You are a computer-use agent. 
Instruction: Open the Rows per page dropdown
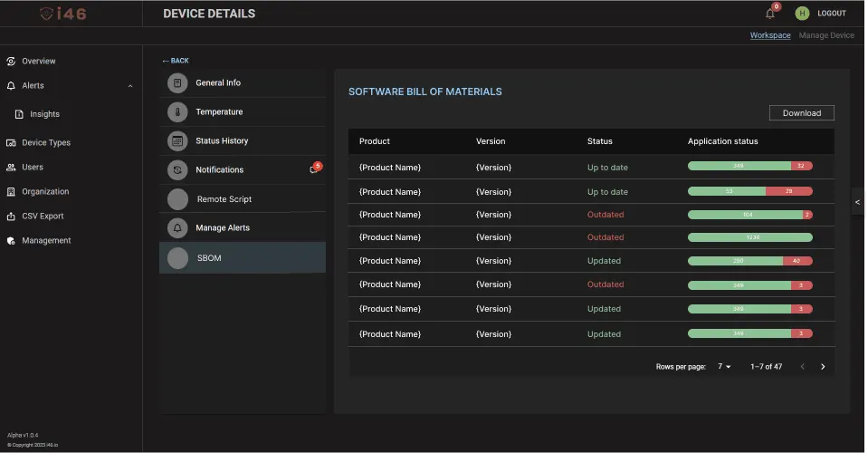pyautogui.click(x=725, y=367)
